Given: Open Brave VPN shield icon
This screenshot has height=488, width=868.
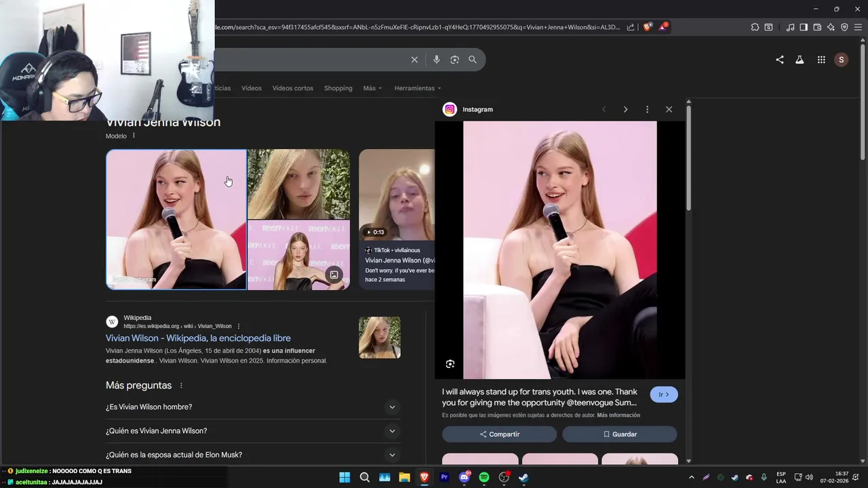Looking at the screenshot, I should pyautogui.click(x=844, y=27).
